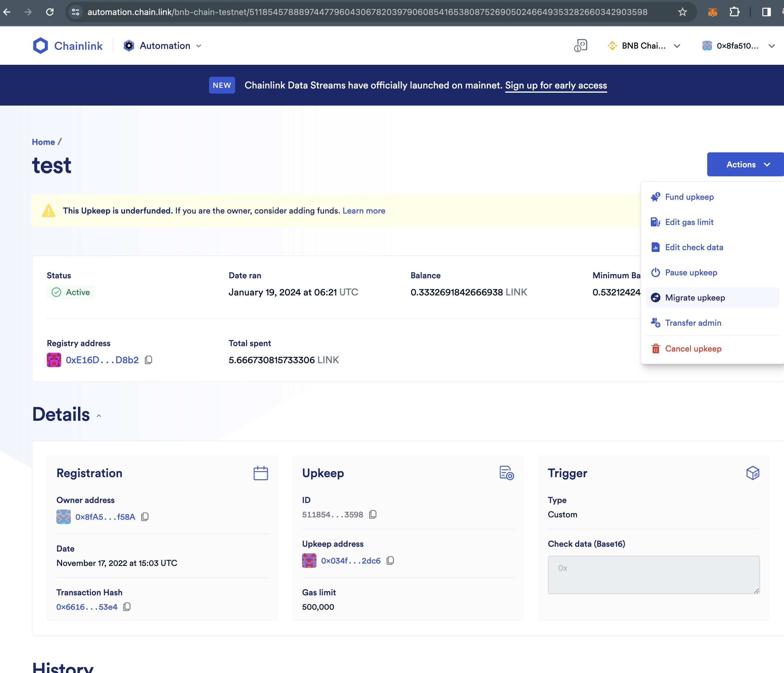Open the 0x8fa510 wallet account dropdown
784x673 pixels.
pyautogui.click(x=738, y=46)
